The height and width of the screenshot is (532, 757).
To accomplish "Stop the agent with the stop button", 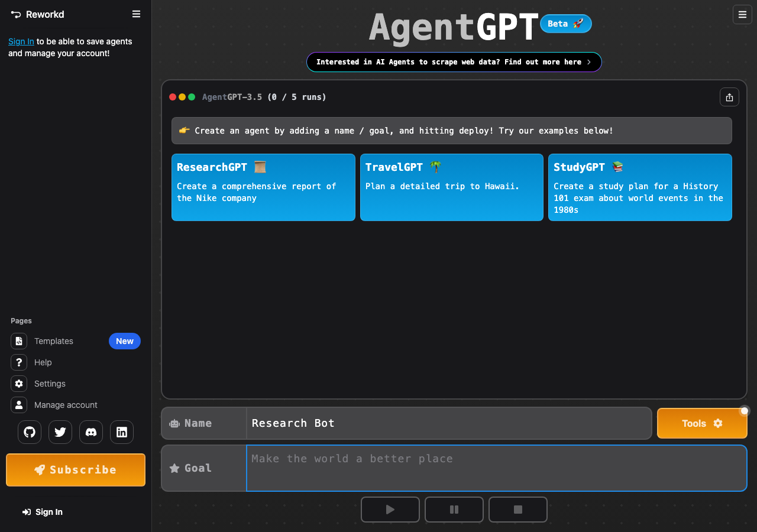I will (518, 510).
